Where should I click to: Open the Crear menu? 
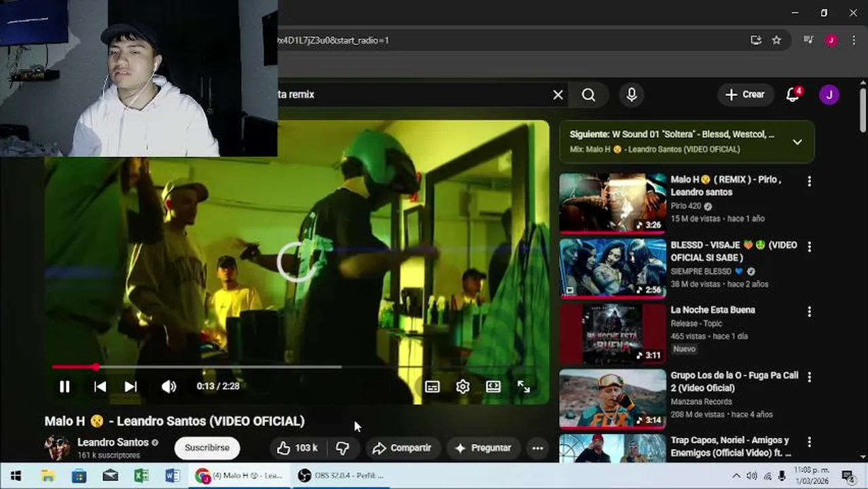pyautogui.click(x=745, y=95)
